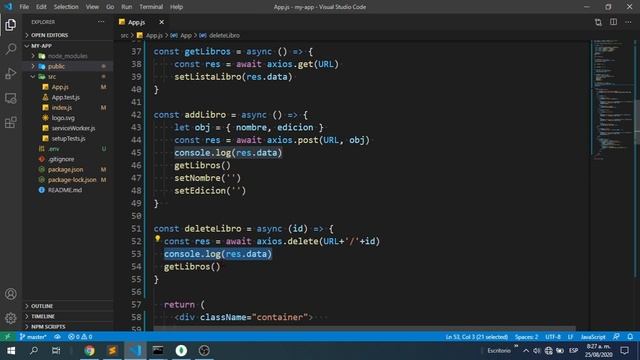Open the View menu
The height and width of the screenshot is (360, 640).
tap(92, 7)
